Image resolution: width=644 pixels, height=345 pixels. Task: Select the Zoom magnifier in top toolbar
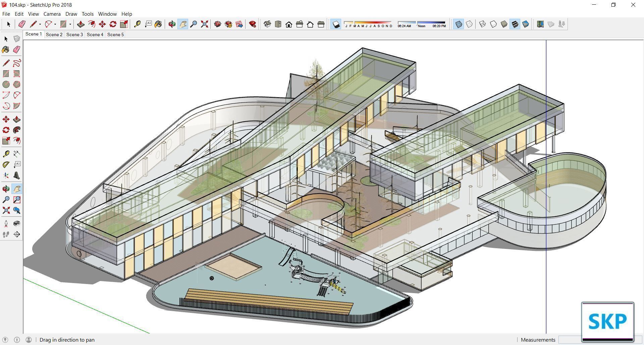coord(194,24)
